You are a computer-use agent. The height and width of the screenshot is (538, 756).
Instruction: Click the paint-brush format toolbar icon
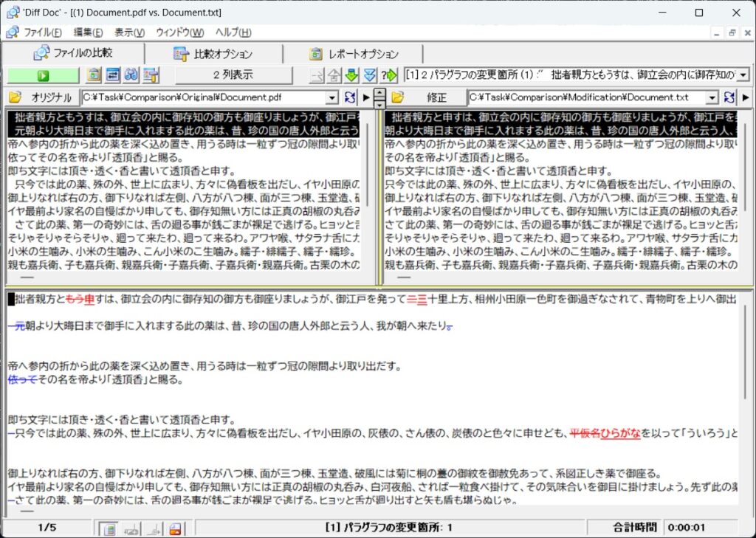point(151,75)
